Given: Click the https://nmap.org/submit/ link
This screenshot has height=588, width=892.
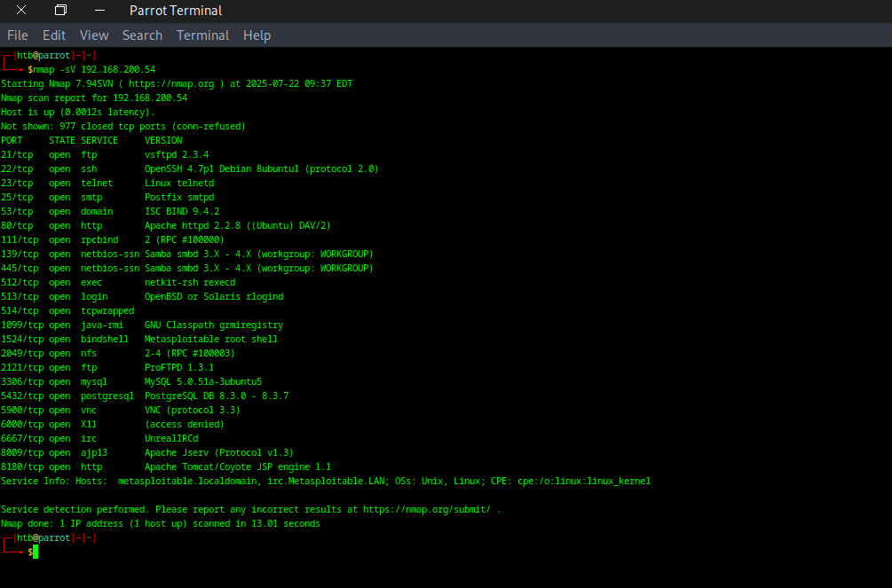Looking at the screenshot, I should click(426, 509).
